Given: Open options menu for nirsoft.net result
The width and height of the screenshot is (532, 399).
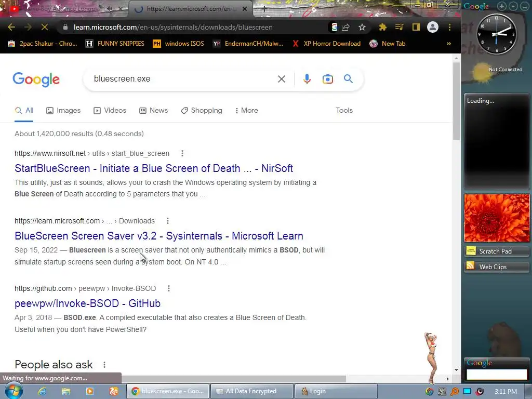Looking at the screenshot, I should (x=182, y=153).
